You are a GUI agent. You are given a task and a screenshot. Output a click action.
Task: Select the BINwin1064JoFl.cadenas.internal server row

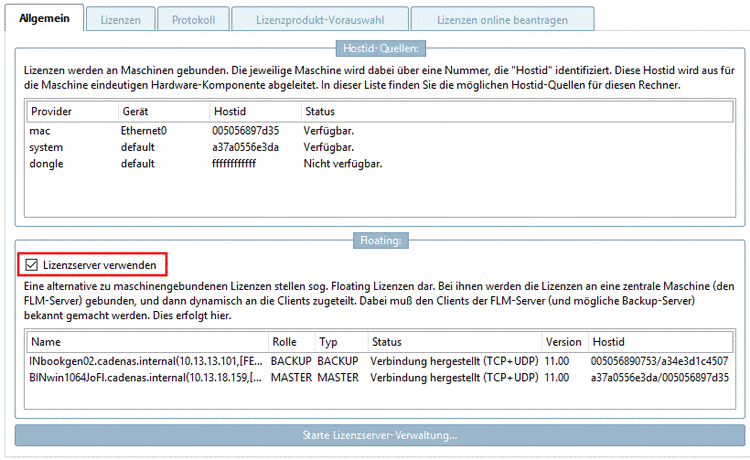point(380,377)
